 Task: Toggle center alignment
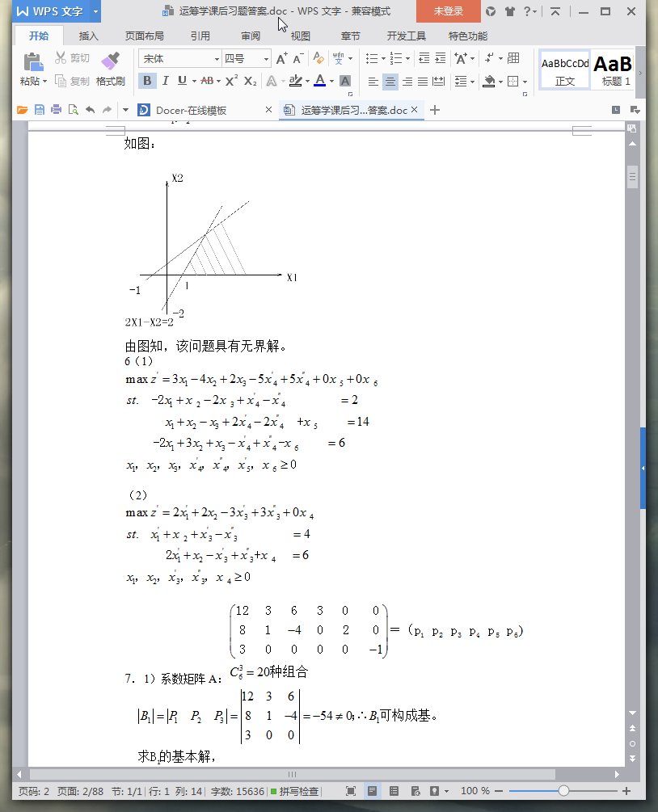390,82
